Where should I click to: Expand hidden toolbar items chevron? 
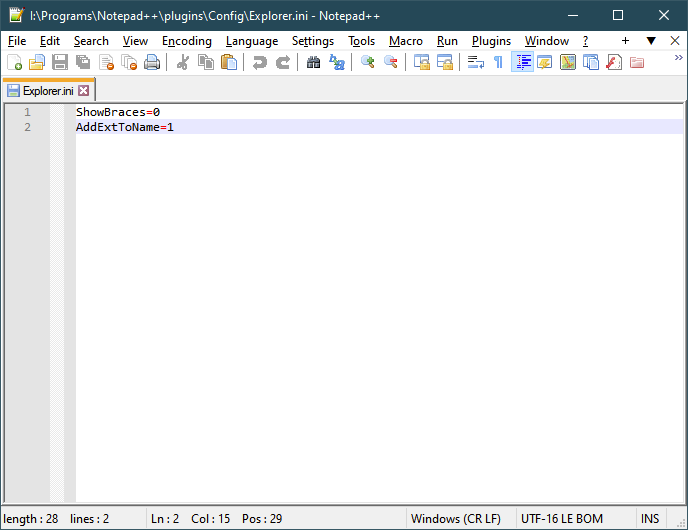click(x=678, y=57)
